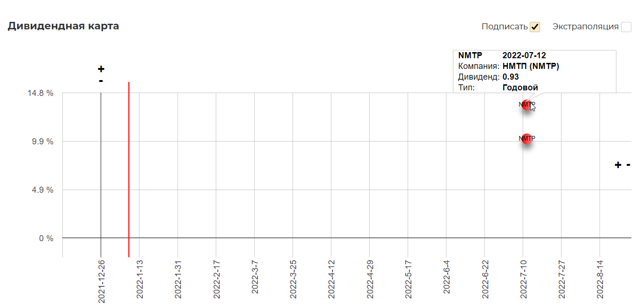644x305 pixels.
Task: Click the horizontal axis minus zoom icon
Action: pos(629,164)
